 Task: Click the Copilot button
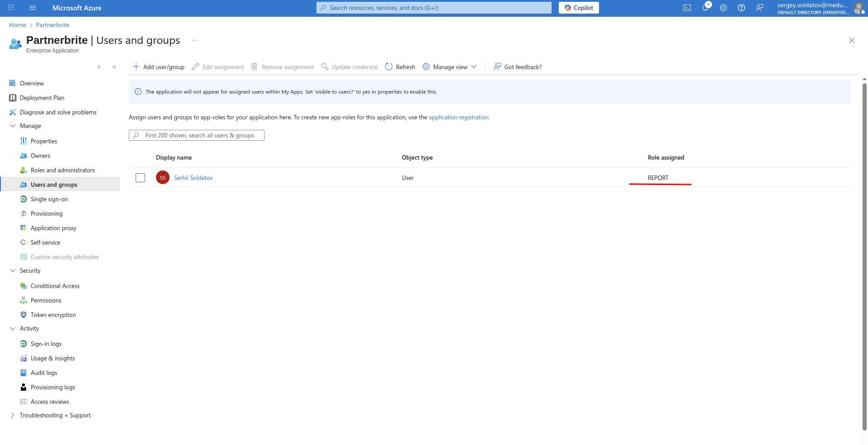(579, 8)
